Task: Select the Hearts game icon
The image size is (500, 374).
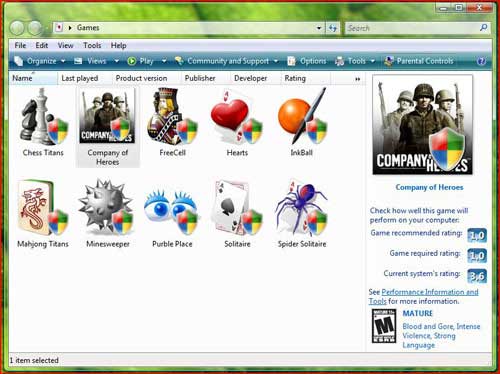Action: pos(237,117)
